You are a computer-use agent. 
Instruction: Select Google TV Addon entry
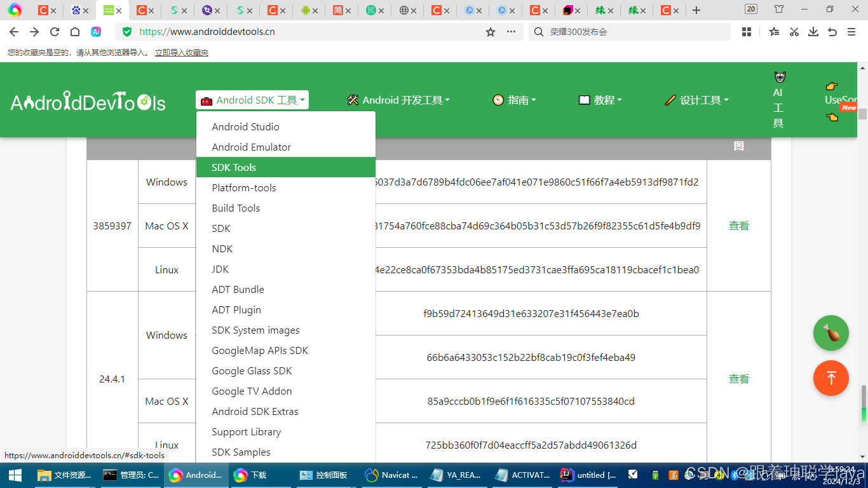286,391
